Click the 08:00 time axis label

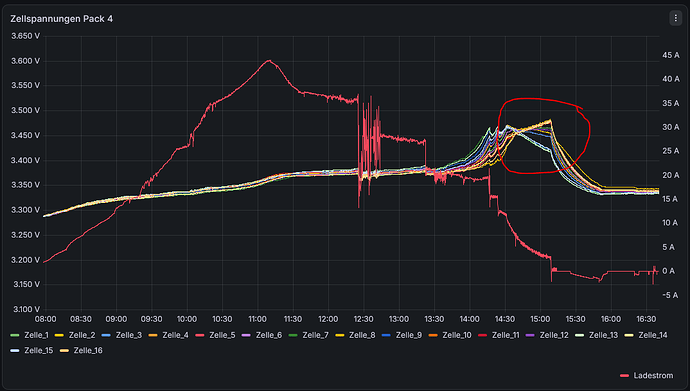(45, 319)
